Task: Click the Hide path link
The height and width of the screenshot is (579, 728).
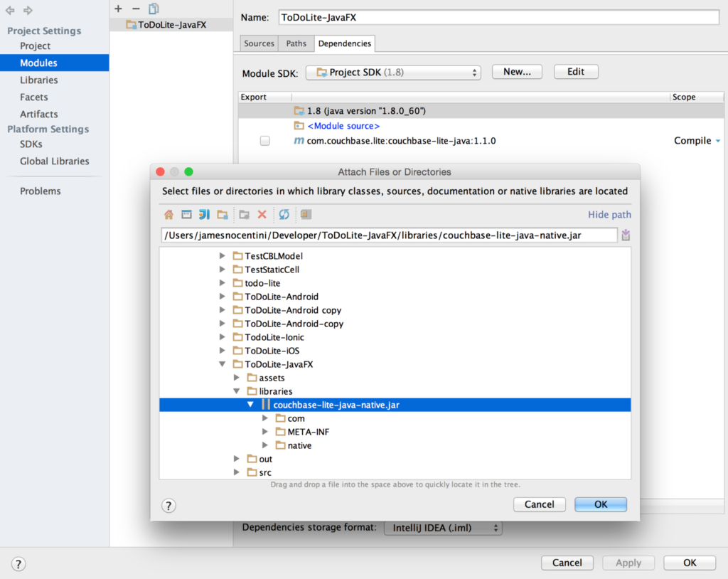Action: click(609, 214)
